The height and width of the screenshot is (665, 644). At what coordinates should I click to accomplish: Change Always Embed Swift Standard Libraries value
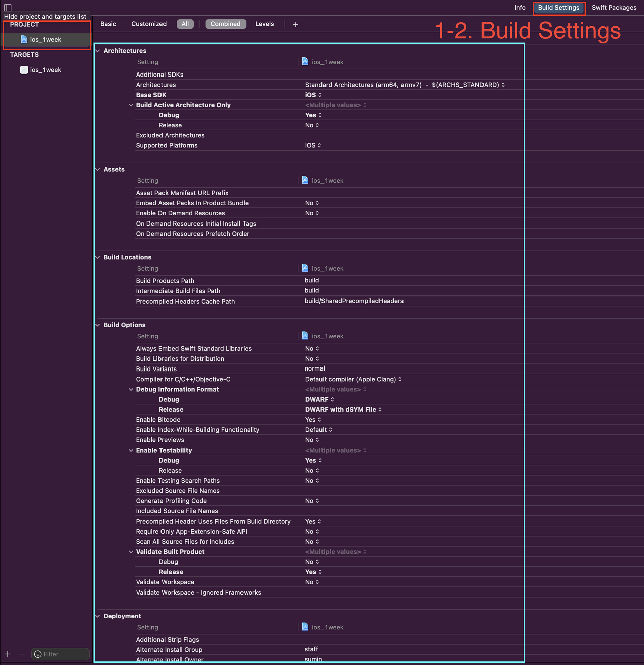tap(312, 349)
